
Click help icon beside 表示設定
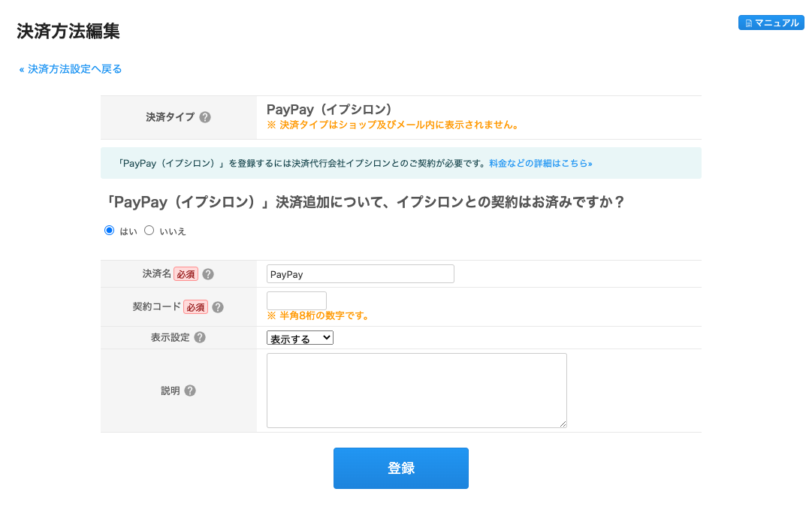[x=200, y=338]
